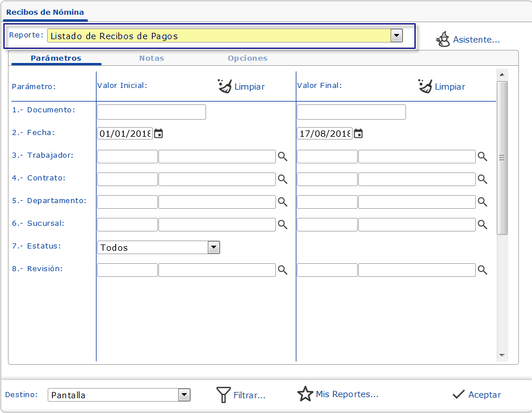Viewport: 532px width, 413px height.
Task: Search final Contrato with magnifier
Action: click(x=483, y=179)
